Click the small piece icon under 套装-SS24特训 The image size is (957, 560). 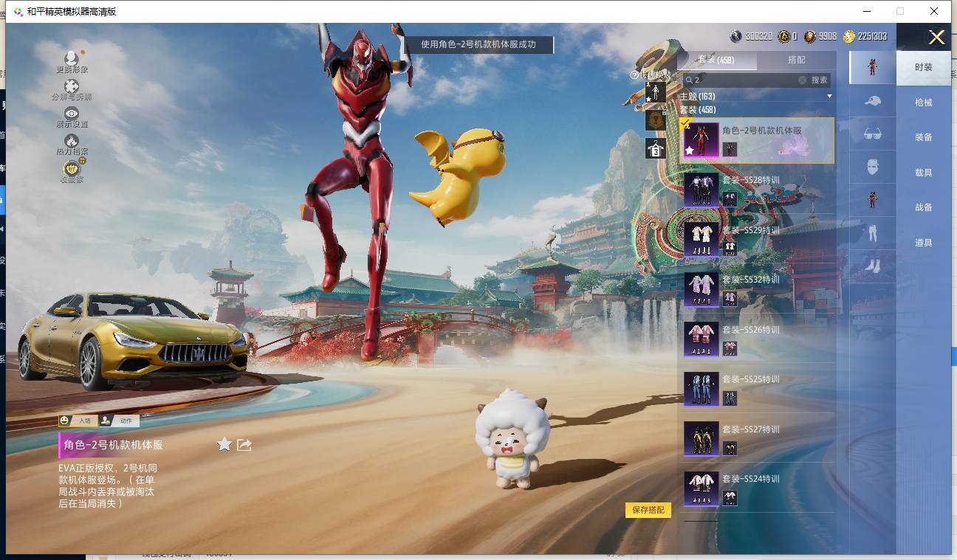(x=730, y=498)
